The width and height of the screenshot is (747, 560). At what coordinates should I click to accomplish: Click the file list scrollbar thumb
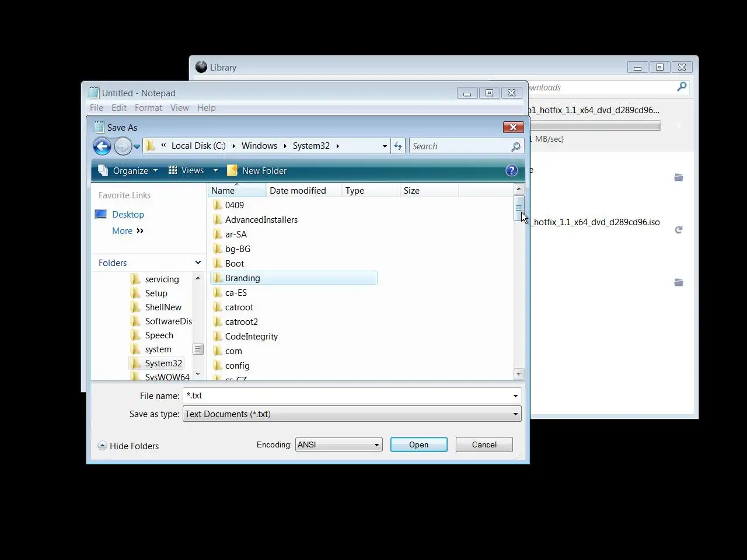(518, 209)
